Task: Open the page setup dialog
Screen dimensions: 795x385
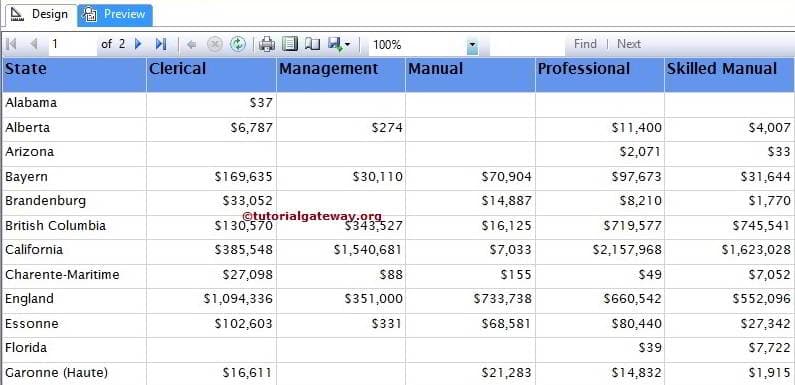Action: 312,45
